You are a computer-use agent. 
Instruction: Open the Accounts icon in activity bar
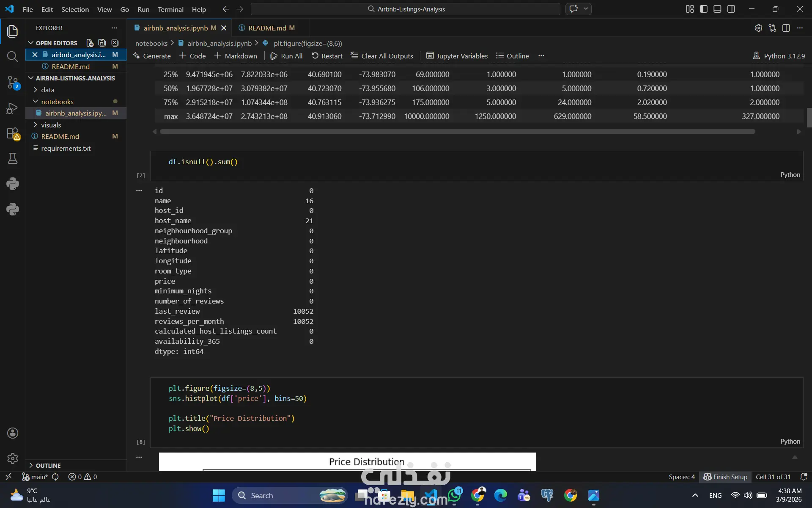click(x=12, y=433)
